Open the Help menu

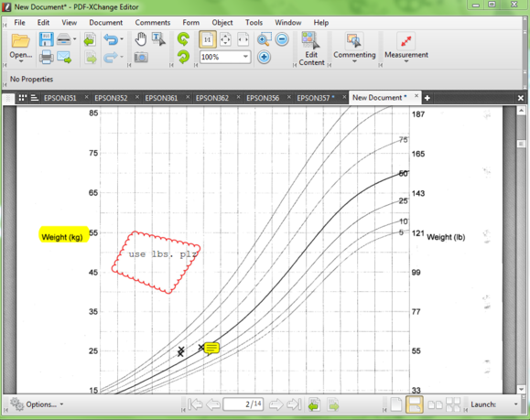coord(320,23)
